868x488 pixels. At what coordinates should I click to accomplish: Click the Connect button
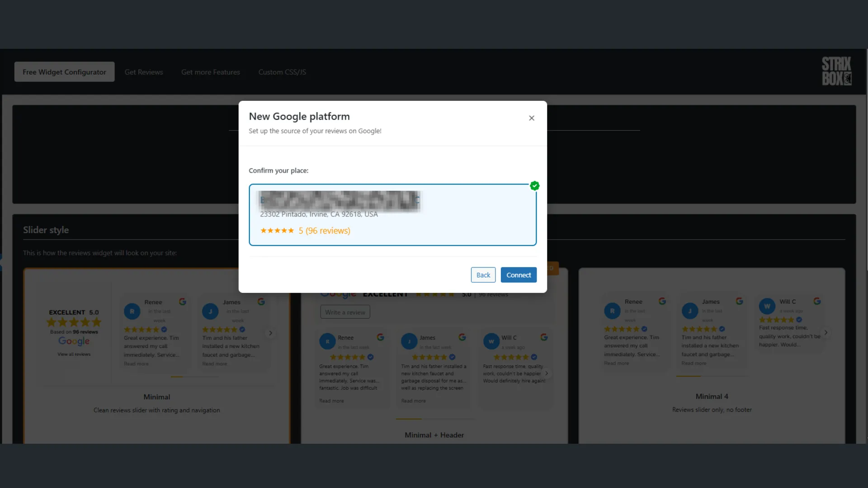[x=519, y=275]
